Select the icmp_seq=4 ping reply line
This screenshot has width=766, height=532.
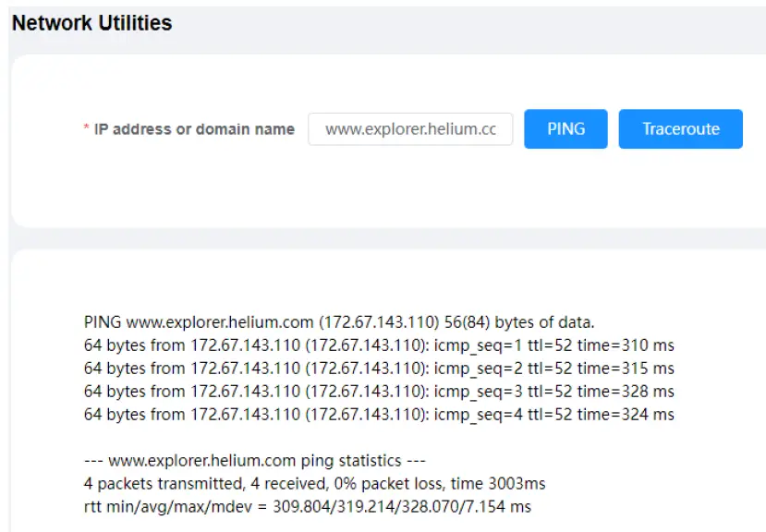379,415
